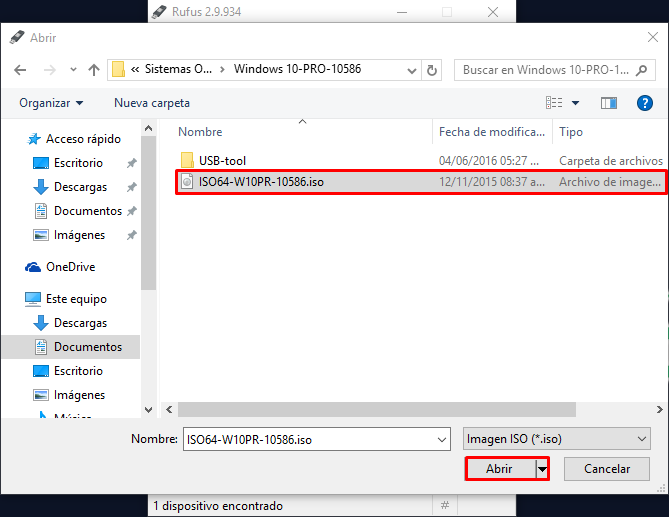
Task: Open OneDrive in navigation pane
Action: 70,267
